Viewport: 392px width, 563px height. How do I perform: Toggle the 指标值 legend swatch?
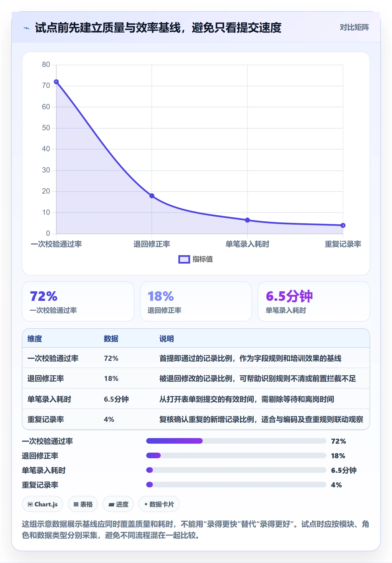184,259
